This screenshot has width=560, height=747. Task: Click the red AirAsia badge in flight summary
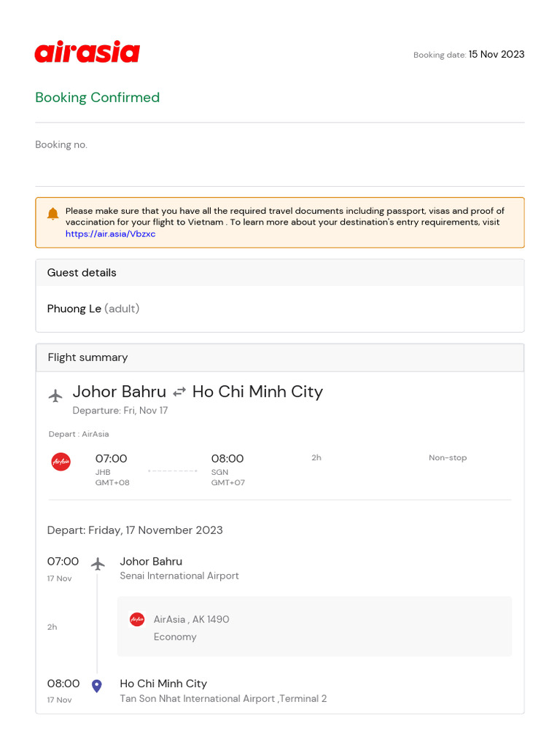coord(61,462)
